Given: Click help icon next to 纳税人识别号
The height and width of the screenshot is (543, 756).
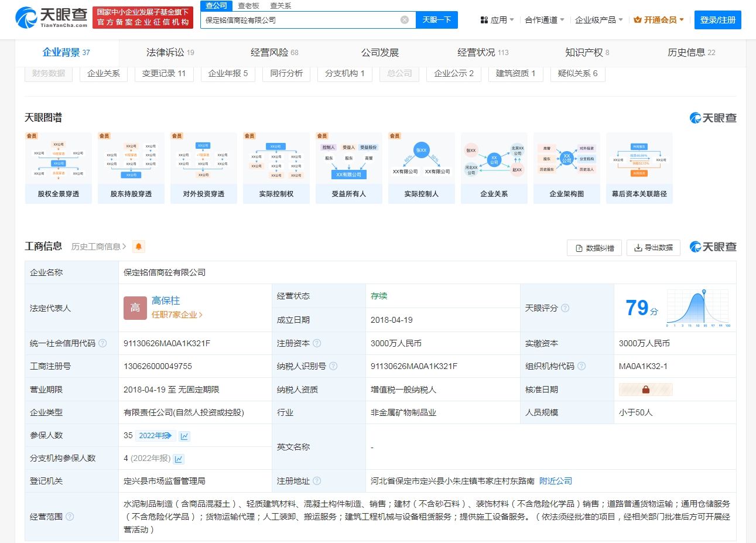Looking at the screenshot, I should pos(333,366).
